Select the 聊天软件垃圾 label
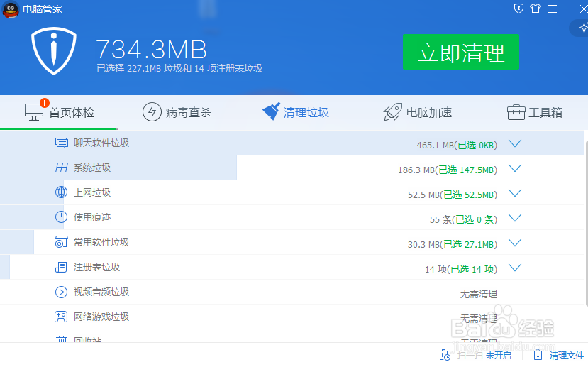 (x=101, y=143)
